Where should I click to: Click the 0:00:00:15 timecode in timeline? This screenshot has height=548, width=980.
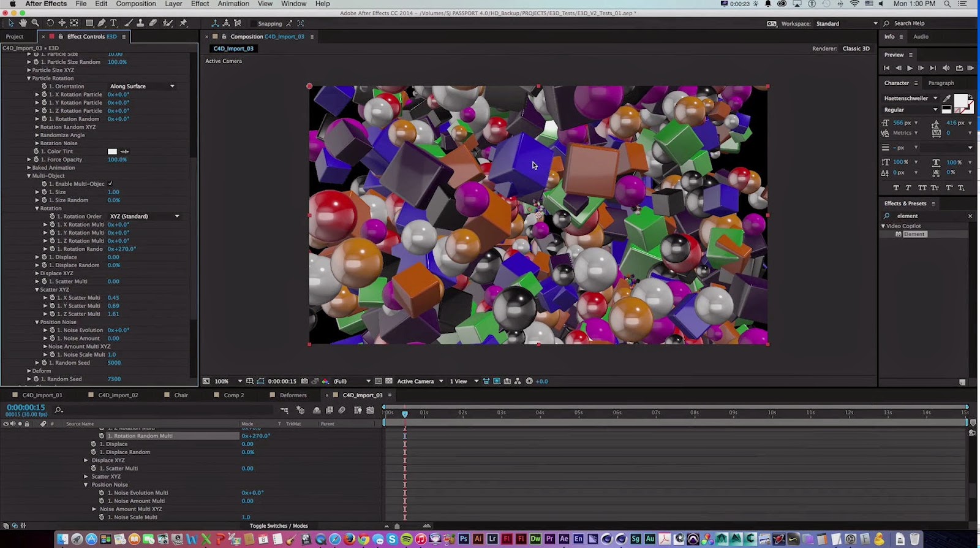tap(26, 408)
